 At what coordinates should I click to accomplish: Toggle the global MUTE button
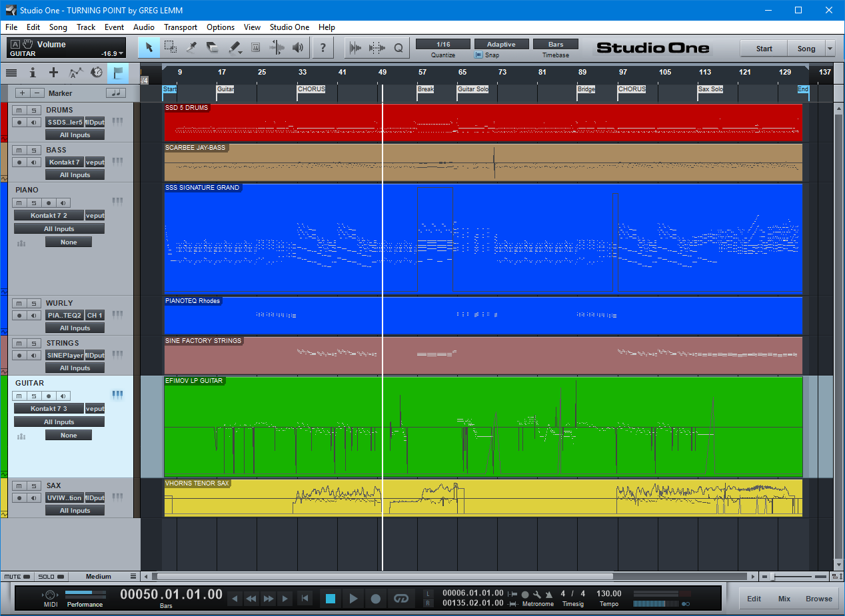[x=17, y=576]
